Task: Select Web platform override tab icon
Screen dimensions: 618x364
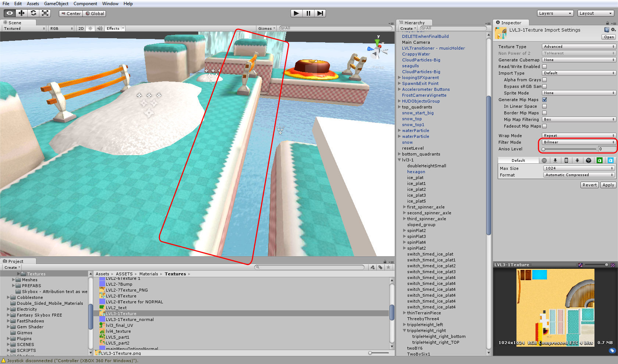Action: click(x=544, y=160)
